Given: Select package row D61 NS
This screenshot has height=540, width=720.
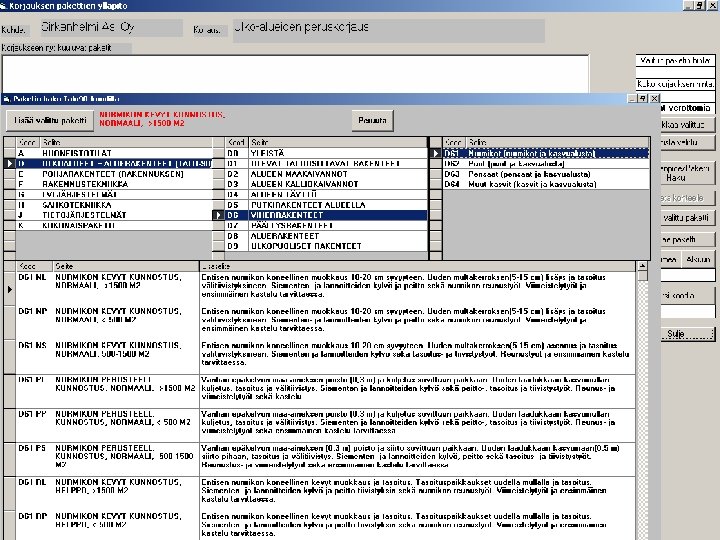Looking at the screenshot, I should (326, 357).
